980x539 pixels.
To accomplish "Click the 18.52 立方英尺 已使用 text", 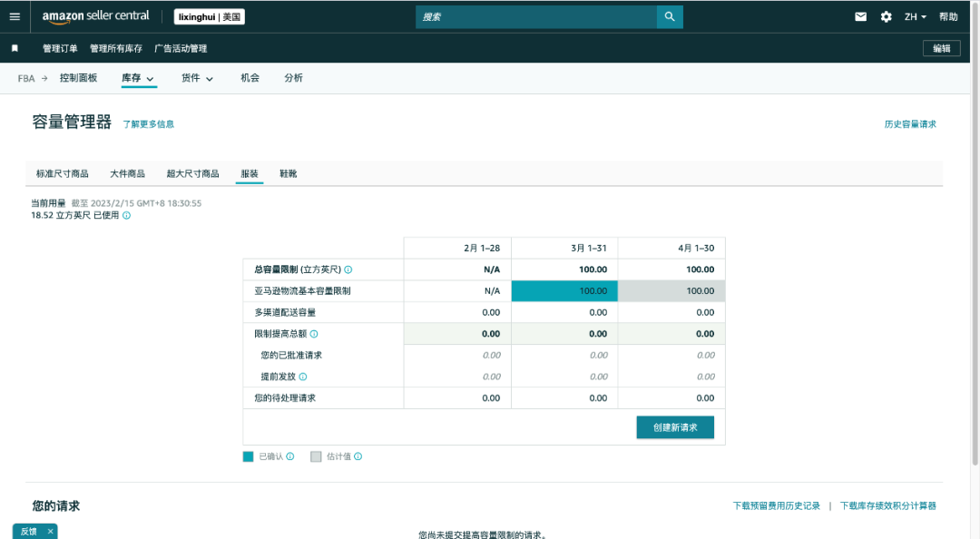I will pyautogui.click(x=75, y=215).
